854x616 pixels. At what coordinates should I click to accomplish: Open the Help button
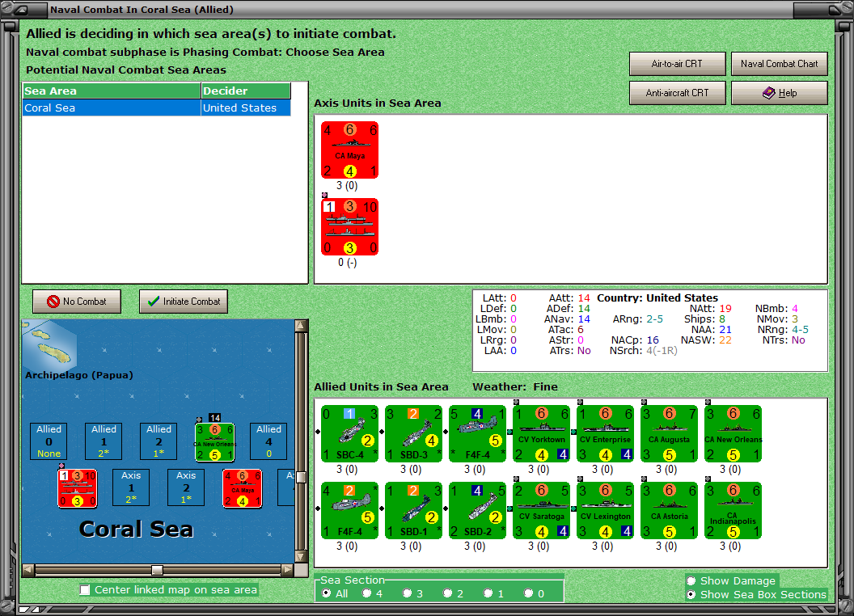pyautogui.click(x=780, y=93)
